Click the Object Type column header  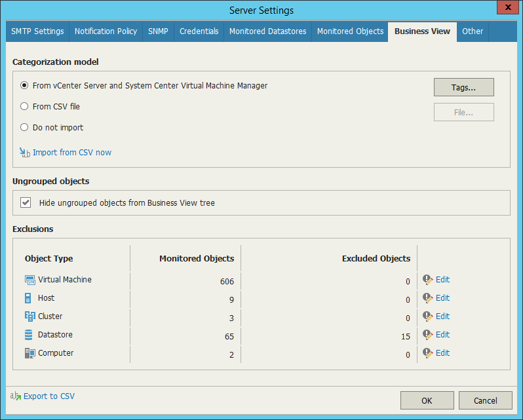click(48, 259)
